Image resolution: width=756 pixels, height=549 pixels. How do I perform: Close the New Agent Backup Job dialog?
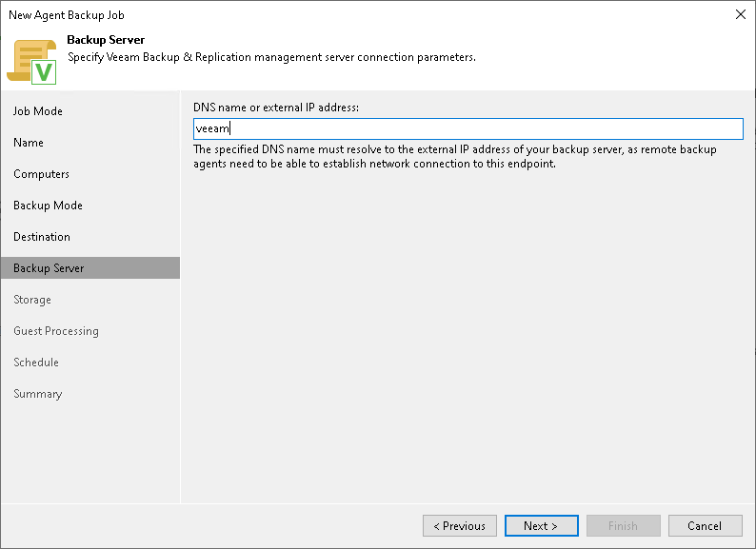click(740, 14)
